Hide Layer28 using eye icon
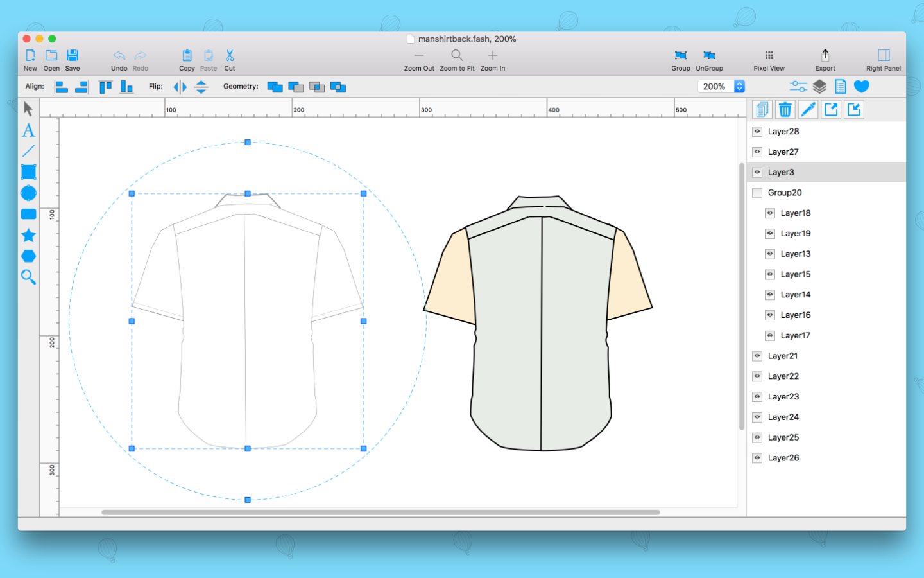The image size is (924, 578). coord(757,132)
